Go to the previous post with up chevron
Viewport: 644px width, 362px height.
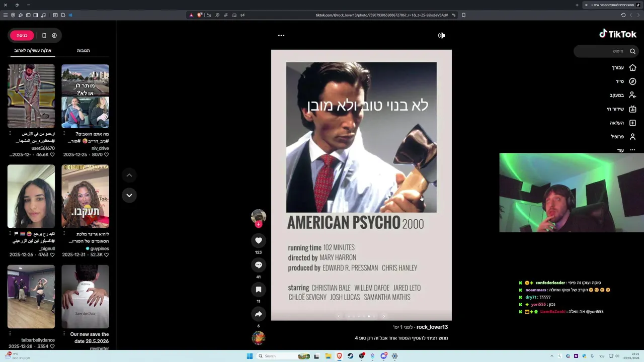tap(129, 175)
